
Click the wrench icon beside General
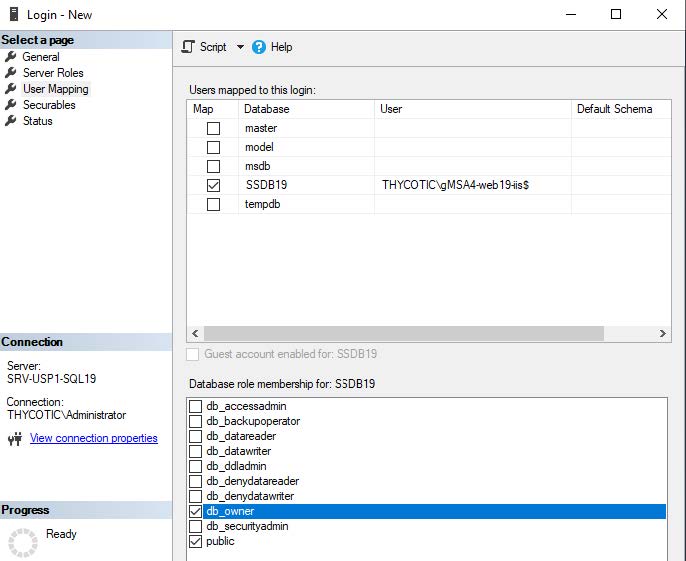(x=11, y=57)
